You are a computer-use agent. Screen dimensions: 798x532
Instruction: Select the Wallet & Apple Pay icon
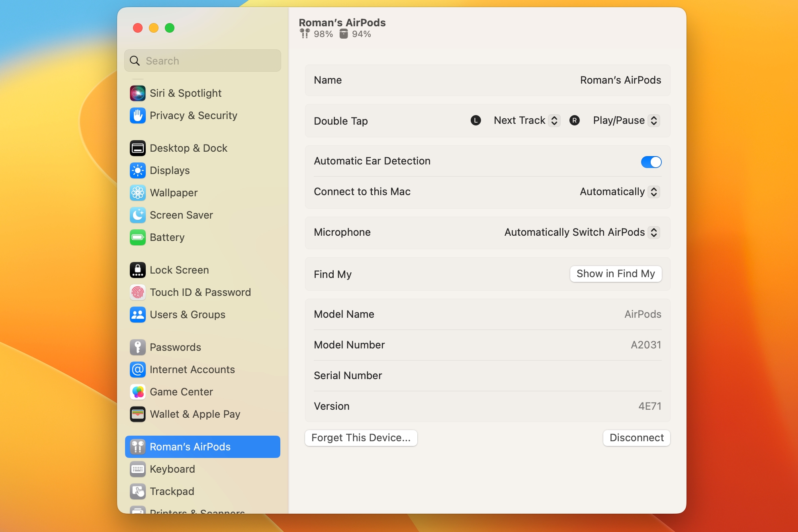tap(137, 414)
